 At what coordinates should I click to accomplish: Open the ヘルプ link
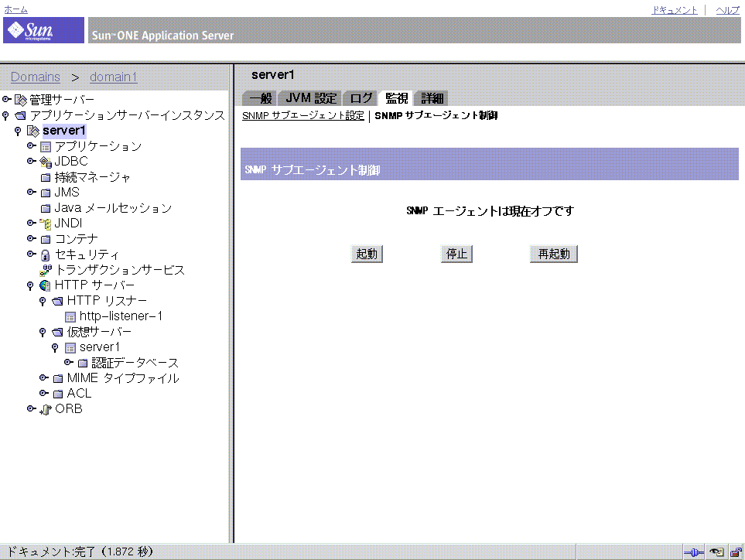pos(728,10)
